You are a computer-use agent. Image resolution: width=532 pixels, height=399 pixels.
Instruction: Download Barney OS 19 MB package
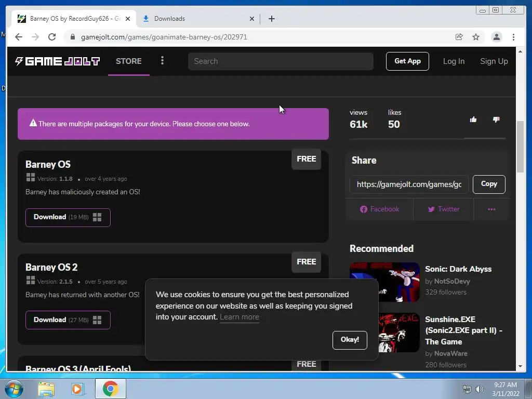pos(68,218)
